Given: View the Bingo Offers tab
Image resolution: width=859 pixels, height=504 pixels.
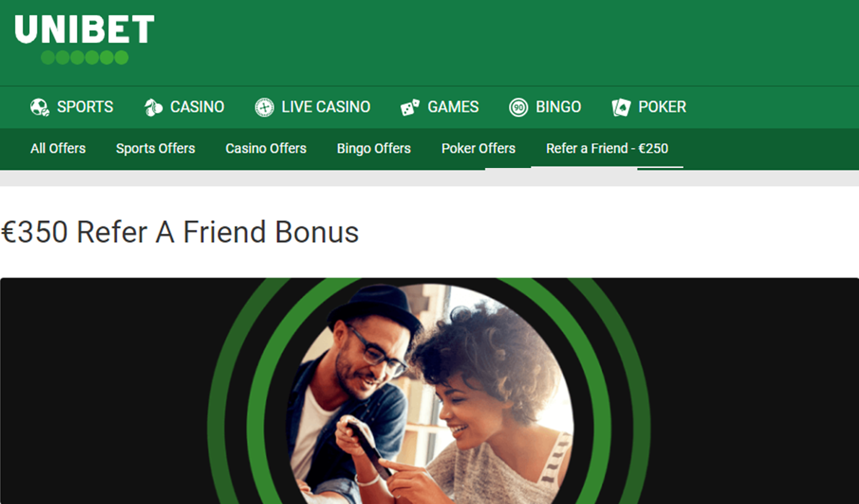Looking at the screenshot, I should click(374, 149).
